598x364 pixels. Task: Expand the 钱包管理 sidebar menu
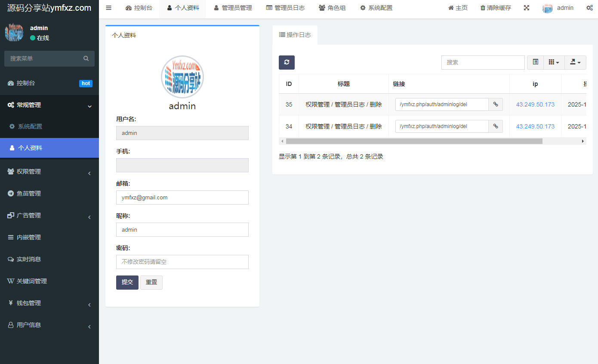pyautogui.click(x=49, y=303)
